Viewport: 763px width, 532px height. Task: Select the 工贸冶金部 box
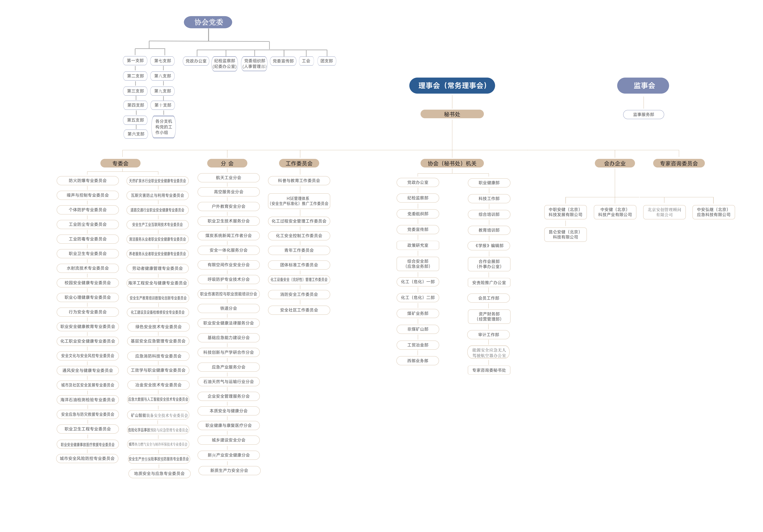[418, 345]
